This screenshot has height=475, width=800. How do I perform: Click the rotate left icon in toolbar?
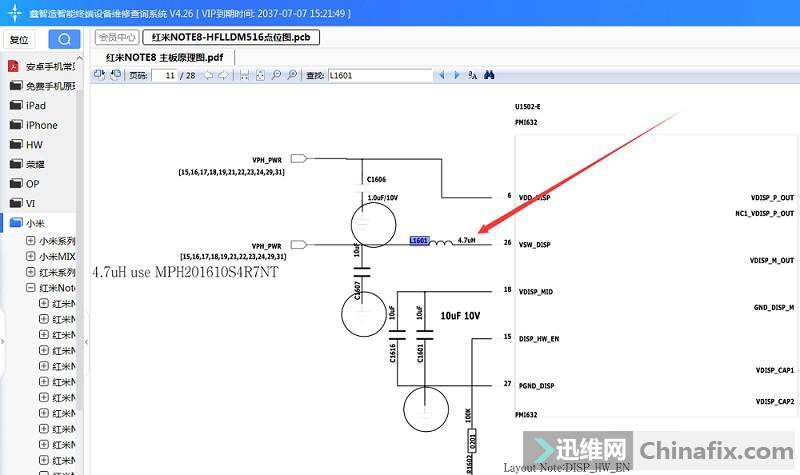tap(100, 75)
